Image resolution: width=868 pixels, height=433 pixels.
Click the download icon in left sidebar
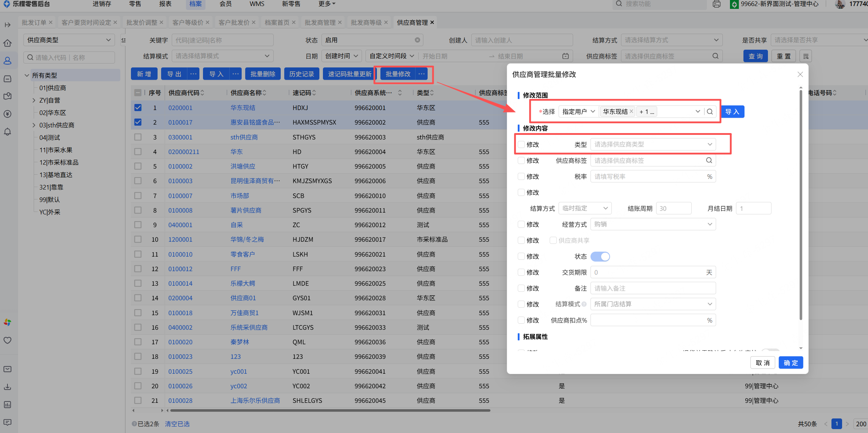click(x=7, y=387)
